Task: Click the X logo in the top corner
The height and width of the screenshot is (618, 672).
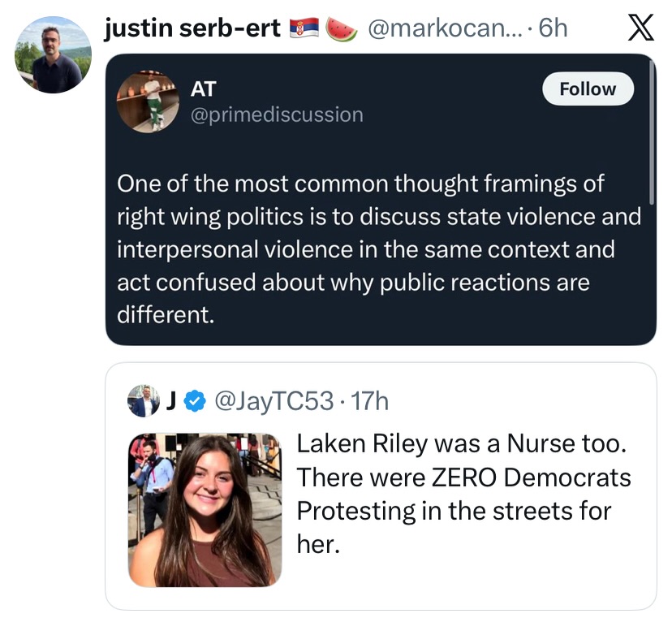Action: tap(642, 28)
